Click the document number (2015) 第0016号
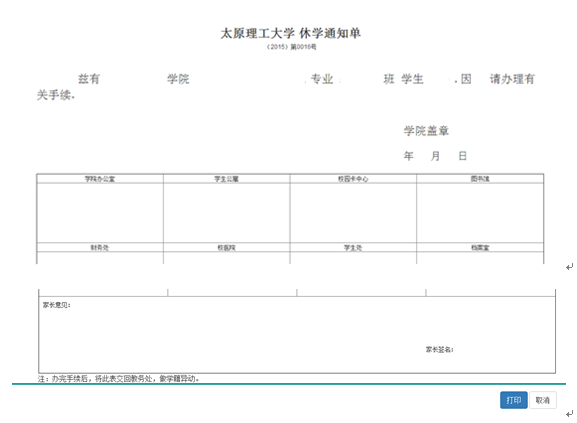The width and height of the screenshot is (577, 423). [x=291, y=47]
